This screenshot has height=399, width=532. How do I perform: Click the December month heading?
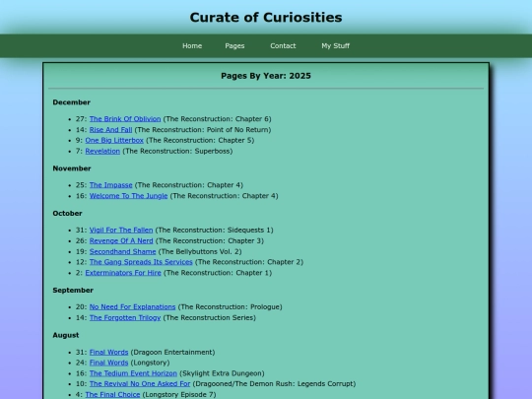coord(71,102)
